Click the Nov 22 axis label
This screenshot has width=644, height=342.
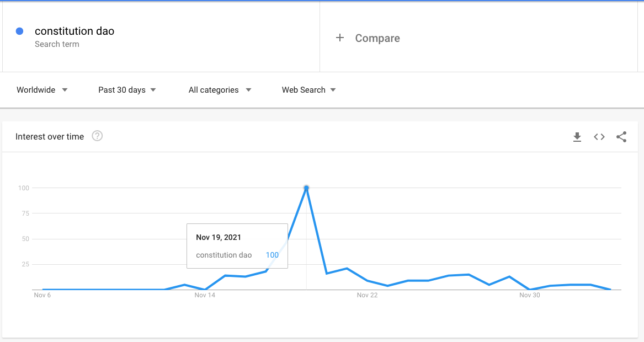pyautogui.click(x=367, y=295)
